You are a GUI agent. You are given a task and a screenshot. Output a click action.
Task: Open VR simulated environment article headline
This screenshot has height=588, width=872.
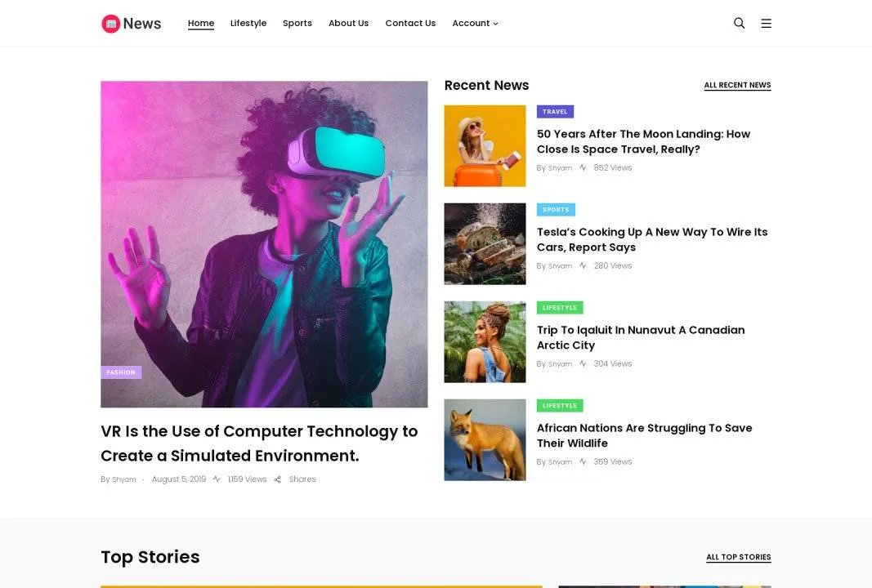coord(258,443)
